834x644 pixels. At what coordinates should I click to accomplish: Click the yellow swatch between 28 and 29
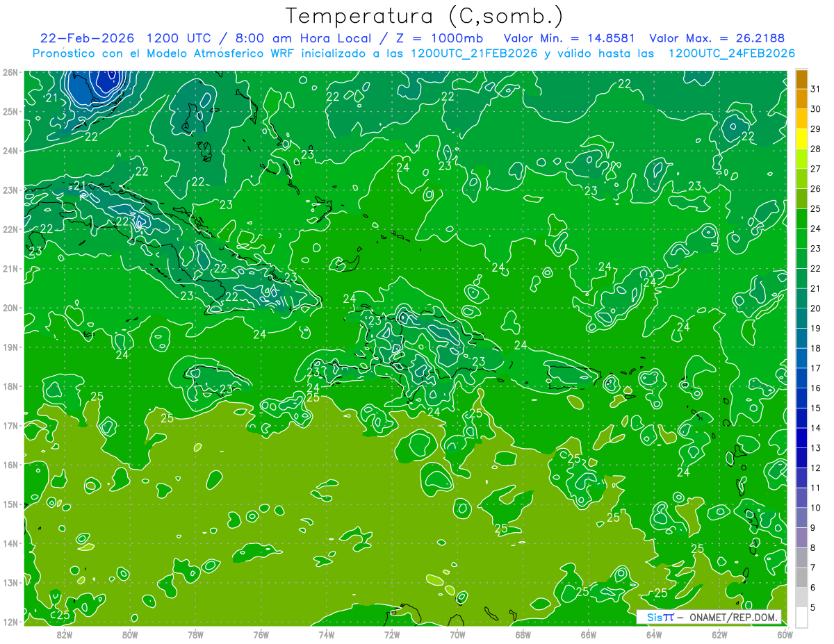tap(801, 139)
